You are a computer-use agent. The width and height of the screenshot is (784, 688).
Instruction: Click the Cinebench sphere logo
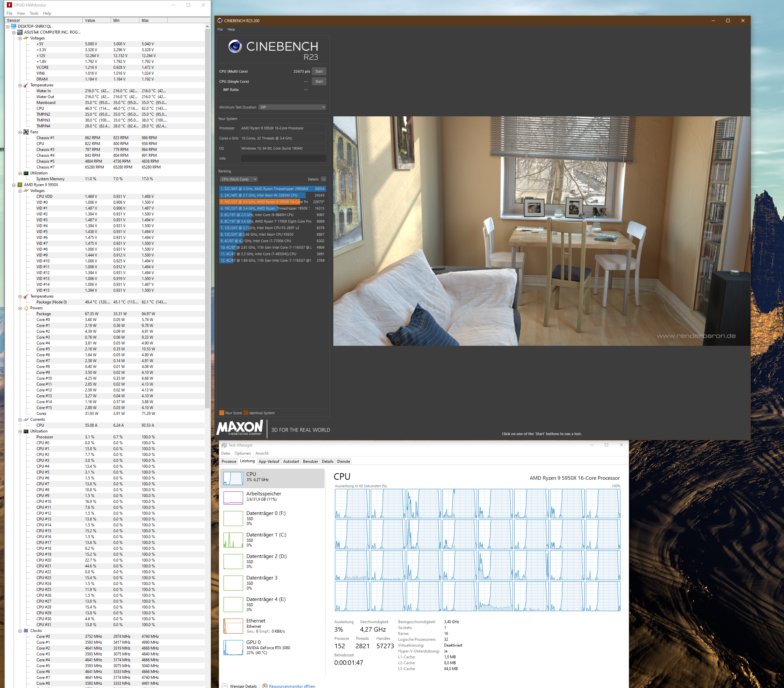[x=235, y=46]
